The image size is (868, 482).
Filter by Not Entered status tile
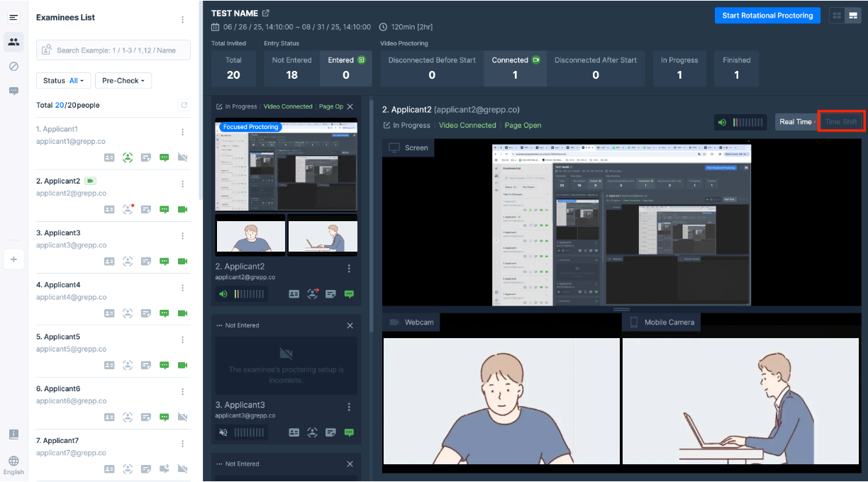pos(291,69)
